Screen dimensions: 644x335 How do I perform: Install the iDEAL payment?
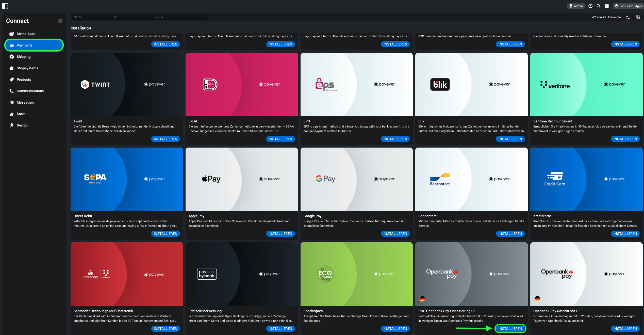[280, 139]
